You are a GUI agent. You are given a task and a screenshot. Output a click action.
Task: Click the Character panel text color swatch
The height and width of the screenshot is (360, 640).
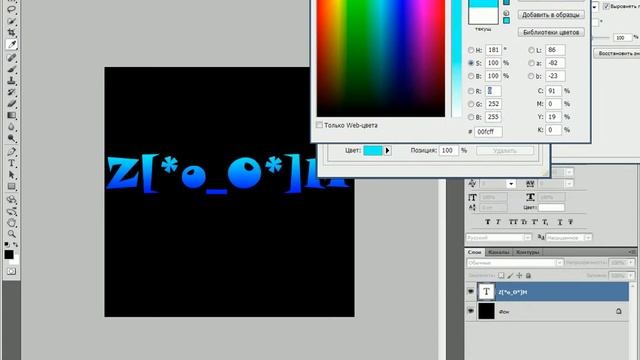(551, 207)
